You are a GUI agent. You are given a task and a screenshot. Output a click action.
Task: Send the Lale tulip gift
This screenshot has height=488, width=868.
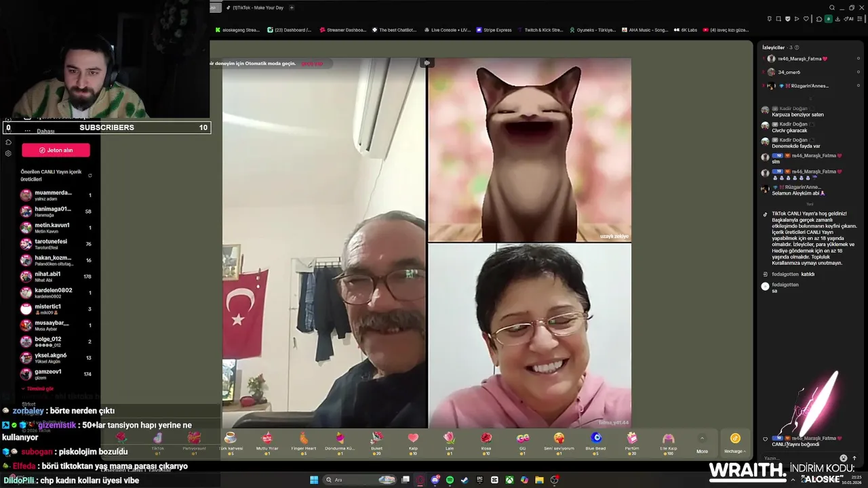(x=449, y=443)
